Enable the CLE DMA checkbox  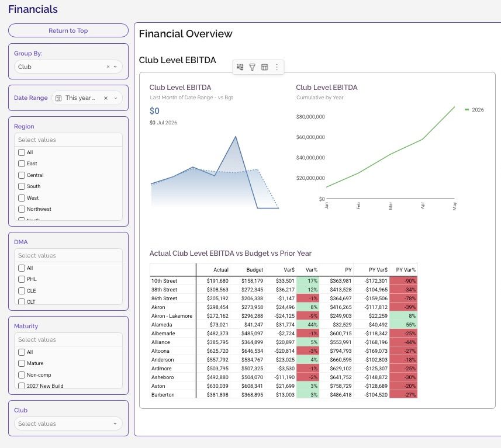tap(22, 290)
